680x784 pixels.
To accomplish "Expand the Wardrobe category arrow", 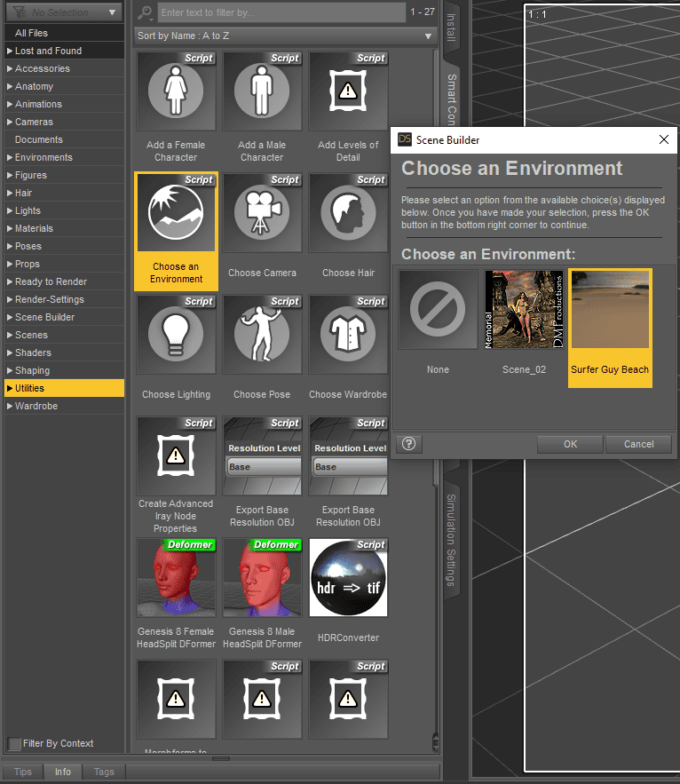I will coord(10,406).
